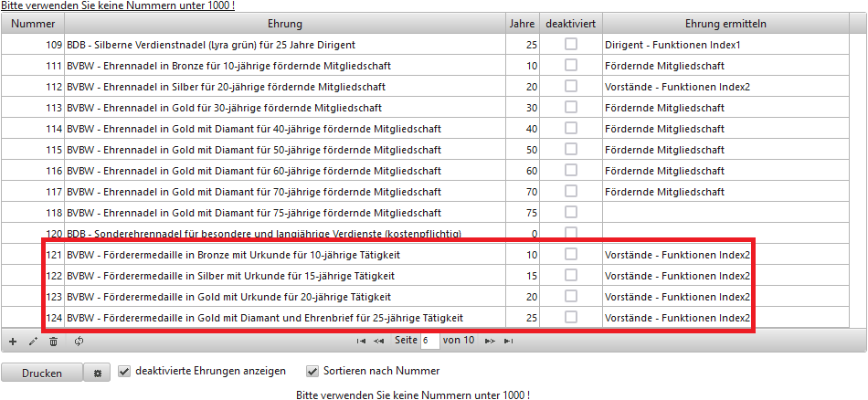868x400 pixels.
Task: Click 'Dirigent - Funktionen Index1' cell
Action: 725,45
